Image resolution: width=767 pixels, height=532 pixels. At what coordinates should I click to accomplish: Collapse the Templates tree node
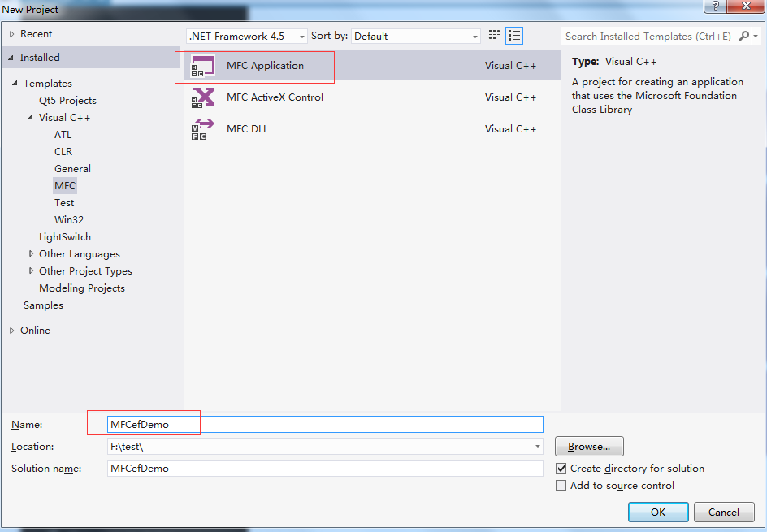point(15,84)
